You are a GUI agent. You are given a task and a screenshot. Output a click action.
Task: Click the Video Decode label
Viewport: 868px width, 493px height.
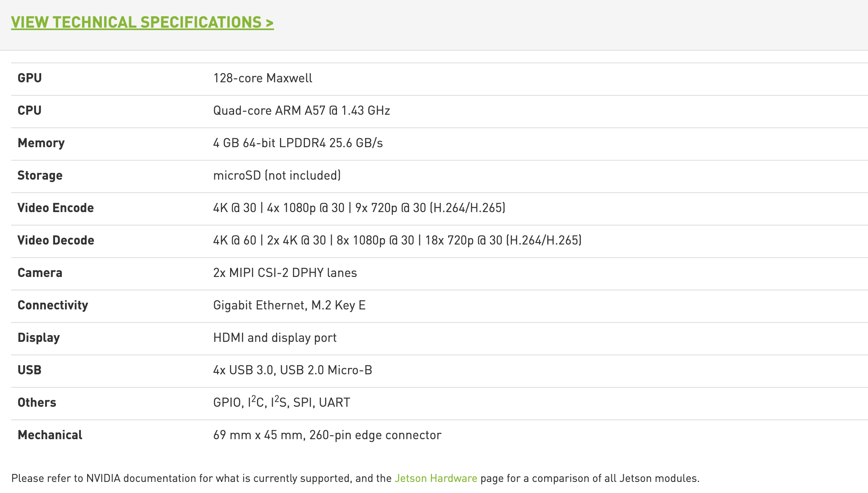[x=56, y=240]
